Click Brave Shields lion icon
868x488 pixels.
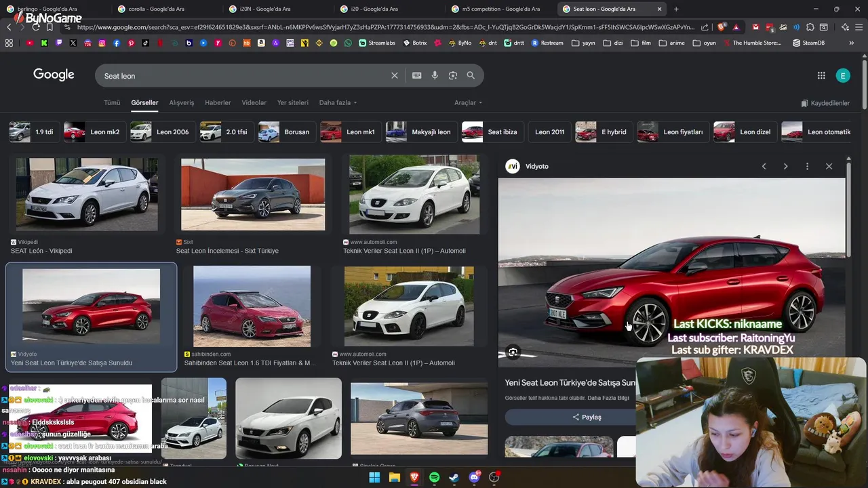click(x=721, y=27)
